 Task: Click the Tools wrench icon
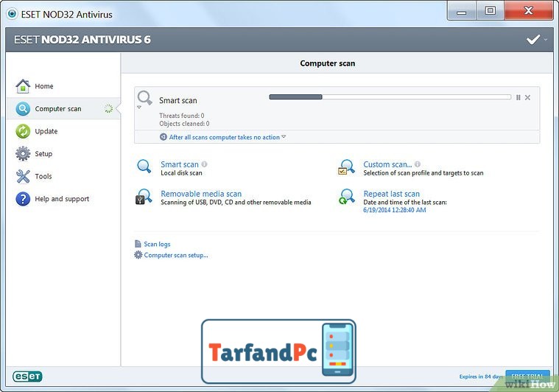[23, 176]
